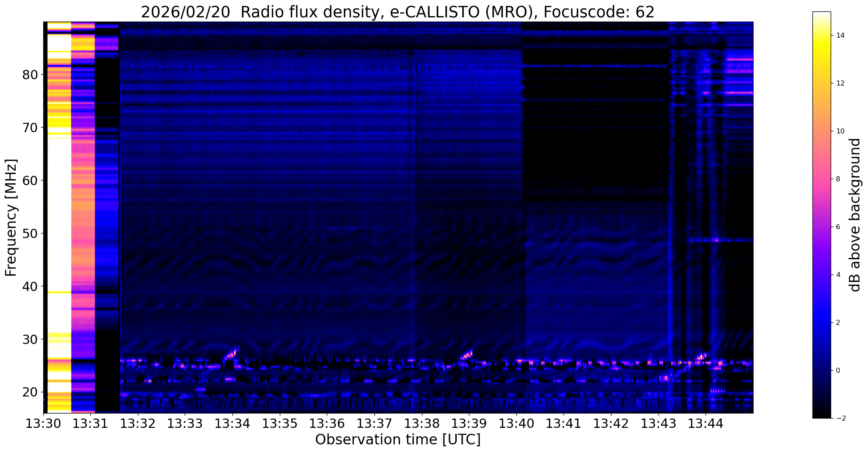Screen dimensions: 868x452
Task: Click the 13:44 time tick label
Action: click(x=706, y=423)
